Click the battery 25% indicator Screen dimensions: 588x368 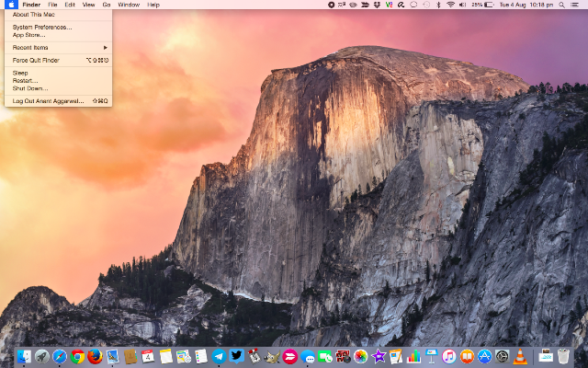click(x=482, y=5)
